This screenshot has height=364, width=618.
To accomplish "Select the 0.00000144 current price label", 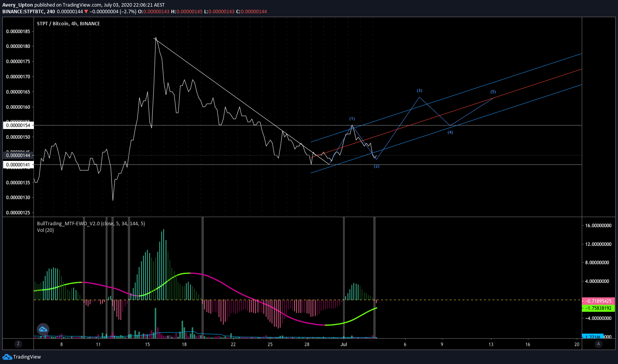I will click(x=19, y=155).
